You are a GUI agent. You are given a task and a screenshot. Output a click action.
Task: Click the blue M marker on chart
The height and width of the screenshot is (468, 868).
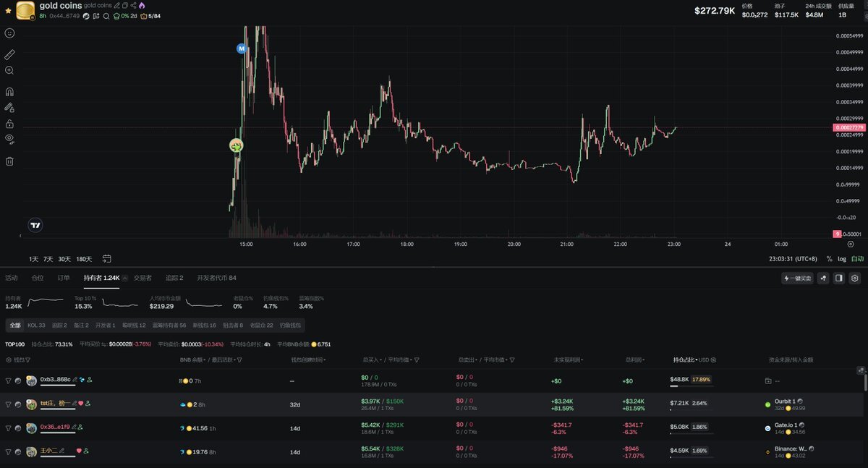(x=242, y=48)
